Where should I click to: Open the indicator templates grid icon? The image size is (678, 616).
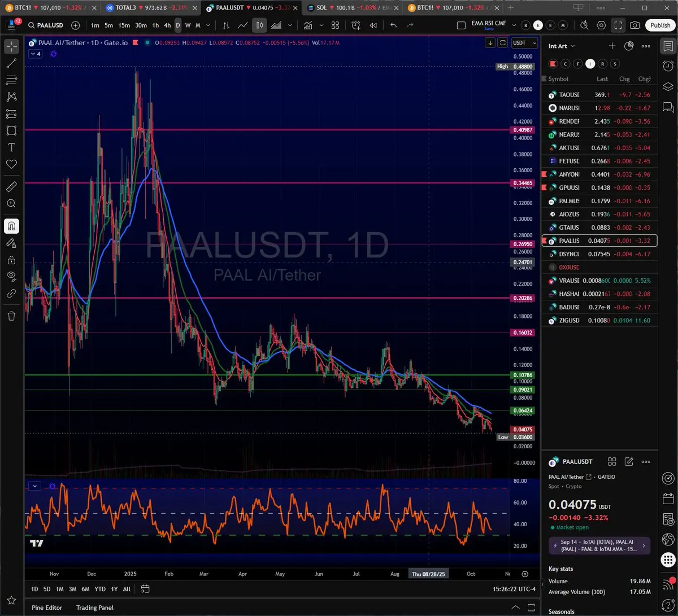[x=335, y=25]
